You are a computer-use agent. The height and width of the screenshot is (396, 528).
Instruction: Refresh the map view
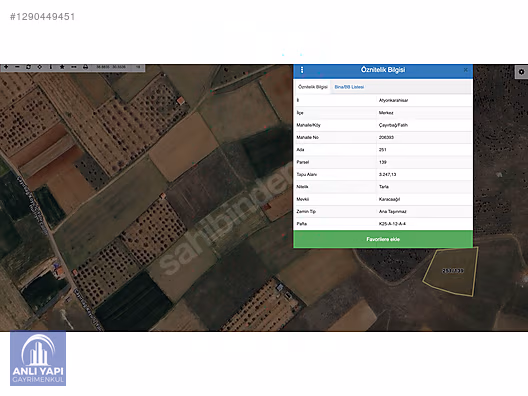coord(28,67)
